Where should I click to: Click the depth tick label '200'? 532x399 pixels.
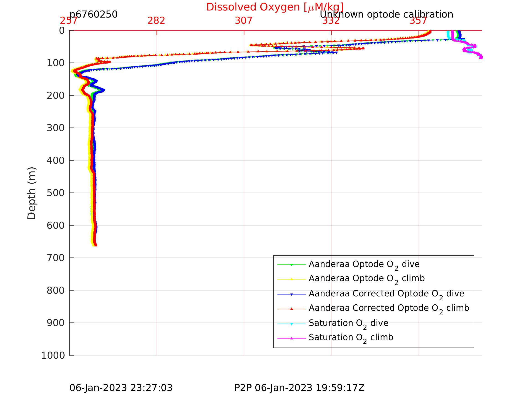point(56,96)
